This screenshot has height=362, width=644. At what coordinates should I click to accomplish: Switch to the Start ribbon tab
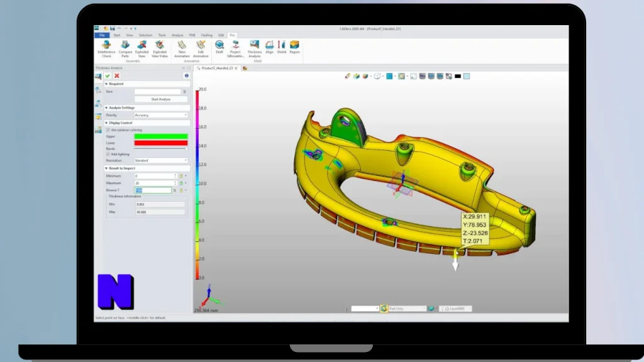pos(116,35)
